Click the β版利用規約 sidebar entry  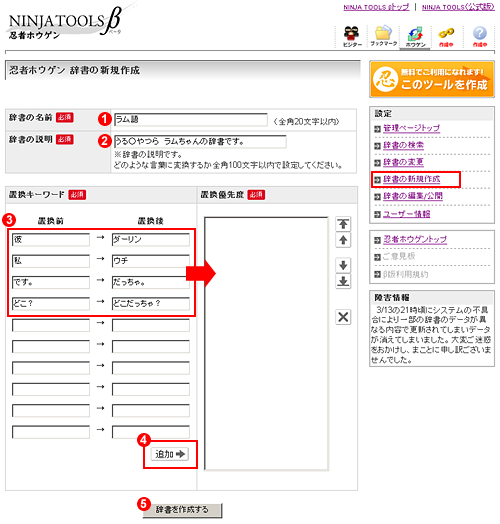tap(405, 274)
